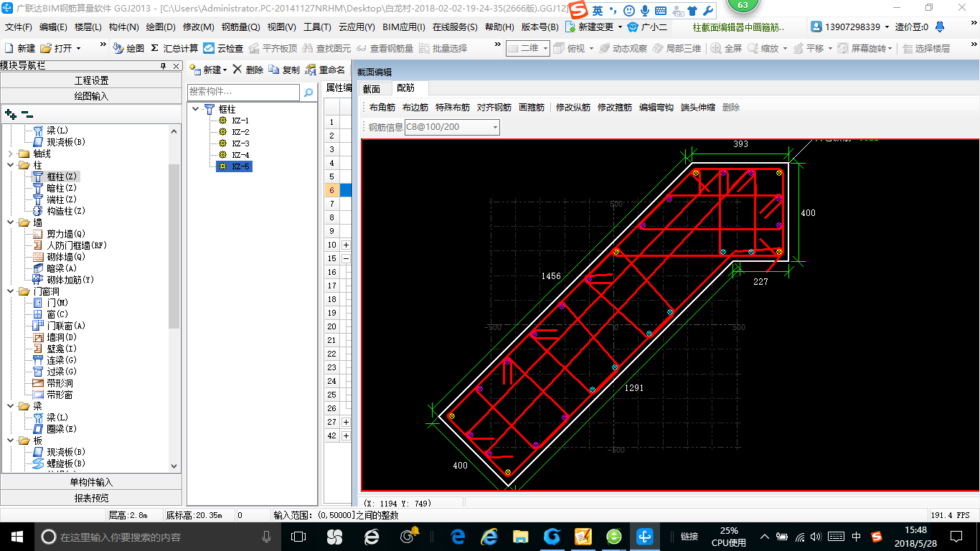Open Task View on the taskbar
Image resolution: width=980 pixels, height=551 pixels.
(x=299, y=537)
